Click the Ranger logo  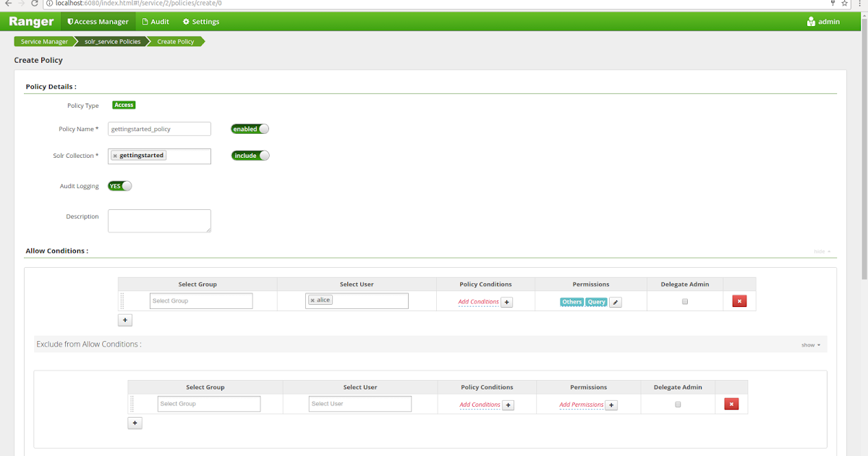click(x=30, y=21)
